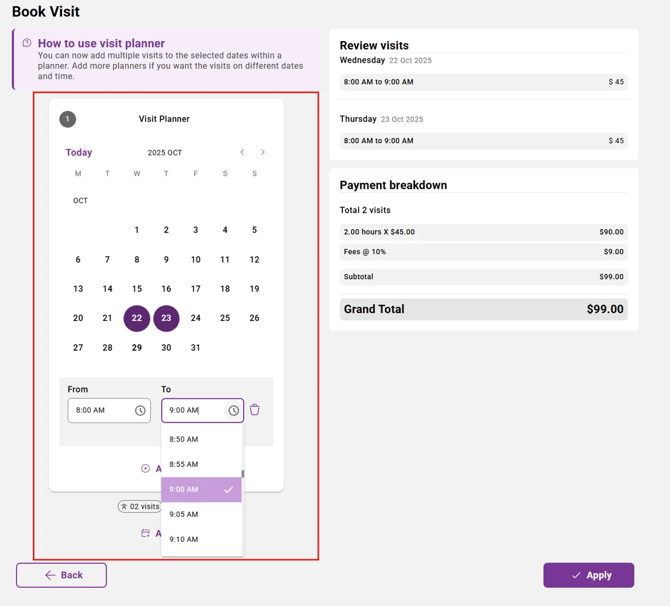Deselect the highlighted date 22
Screen dimensions: 670x606
137,318
